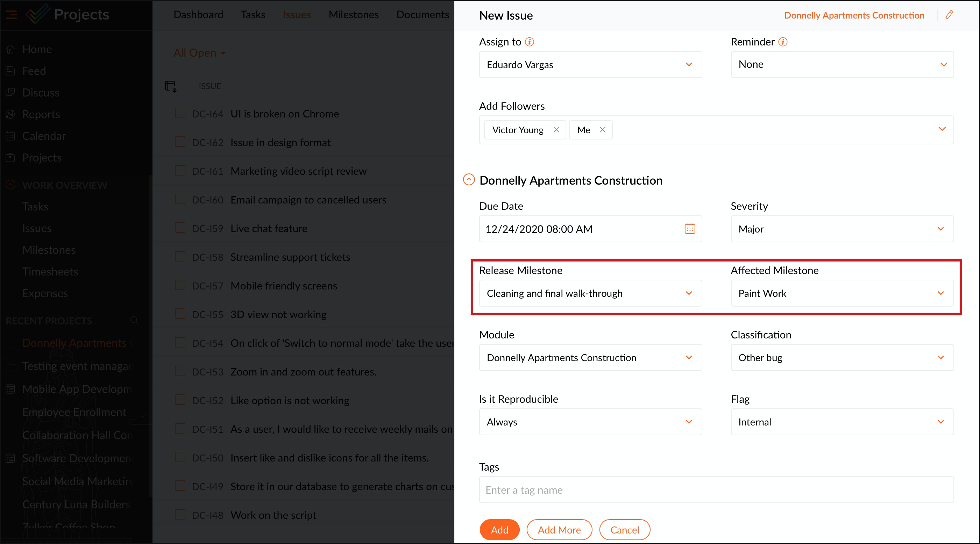This screenshot has height=544, width=980.
Task: Collapse the Donnelly Apartments Construction section
Action: [469, 180]
